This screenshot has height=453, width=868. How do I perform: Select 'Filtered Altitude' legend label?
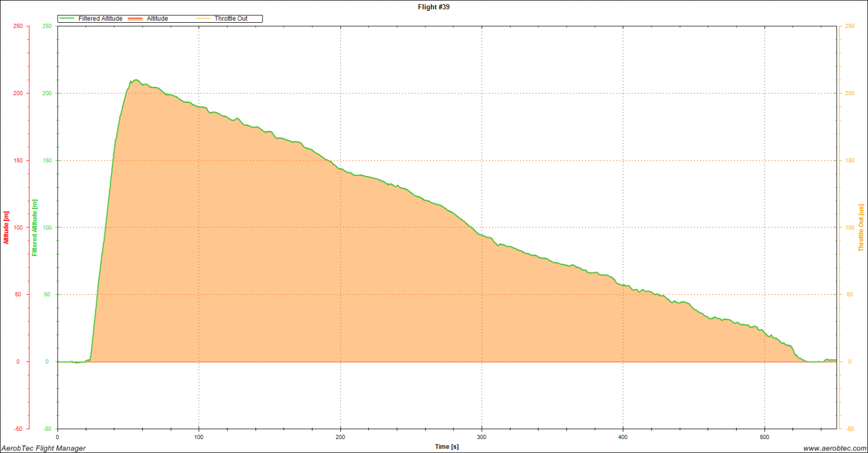[x=100, y=18]
